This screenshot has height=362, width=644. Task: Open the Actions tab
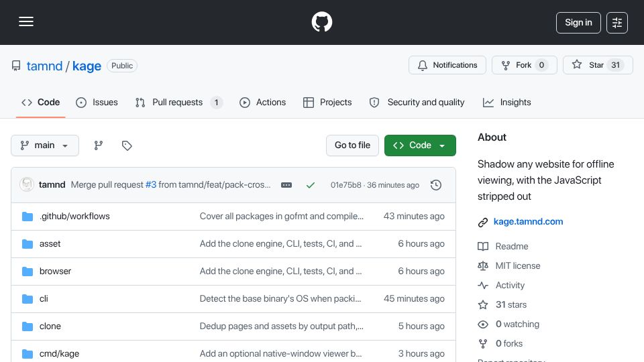[x=262, y=102]
